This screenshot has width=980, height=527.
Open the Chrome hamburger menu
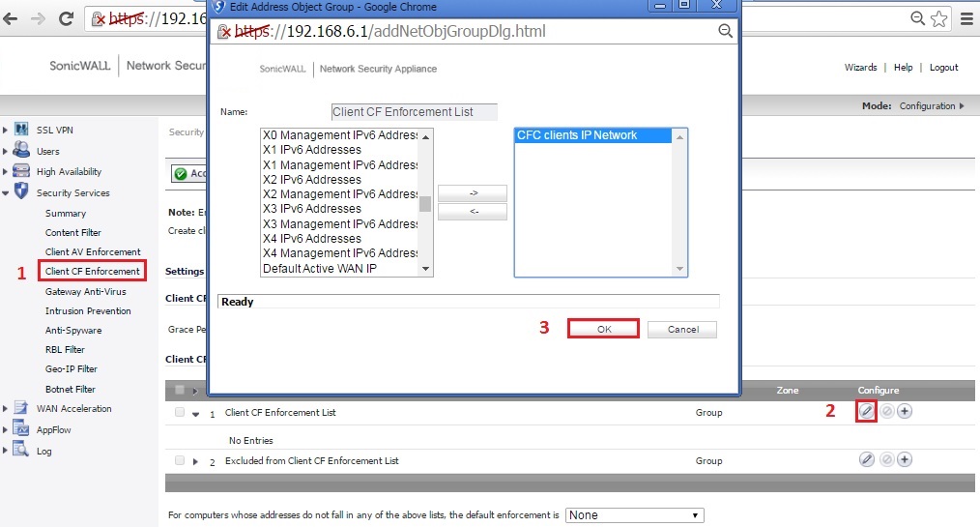point(966,18)
